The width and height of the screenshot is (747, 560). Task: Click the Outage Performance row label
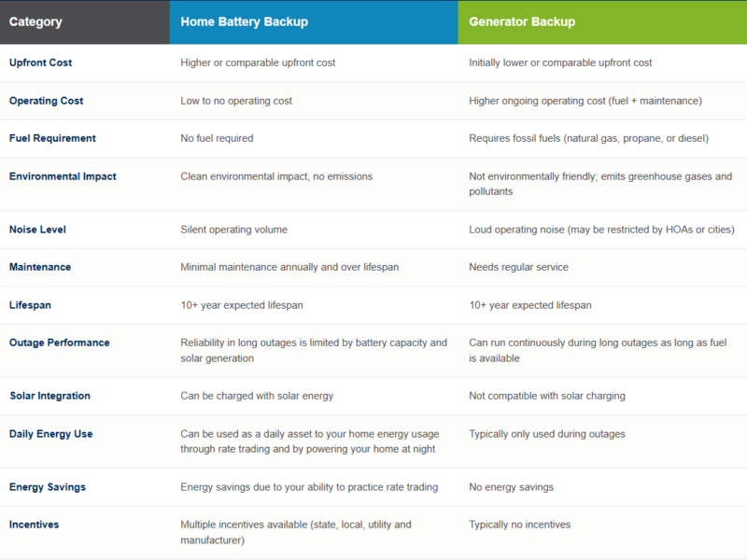(x=60, y=343)
